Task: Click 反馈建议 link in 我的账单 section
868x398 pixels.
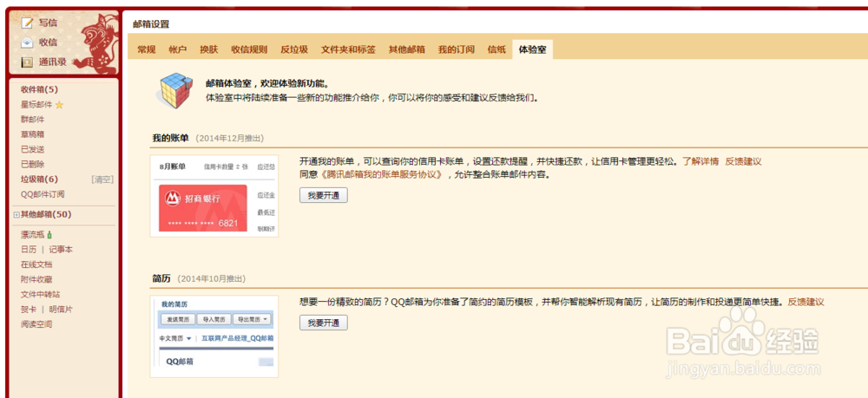Action: click(744, 161)
